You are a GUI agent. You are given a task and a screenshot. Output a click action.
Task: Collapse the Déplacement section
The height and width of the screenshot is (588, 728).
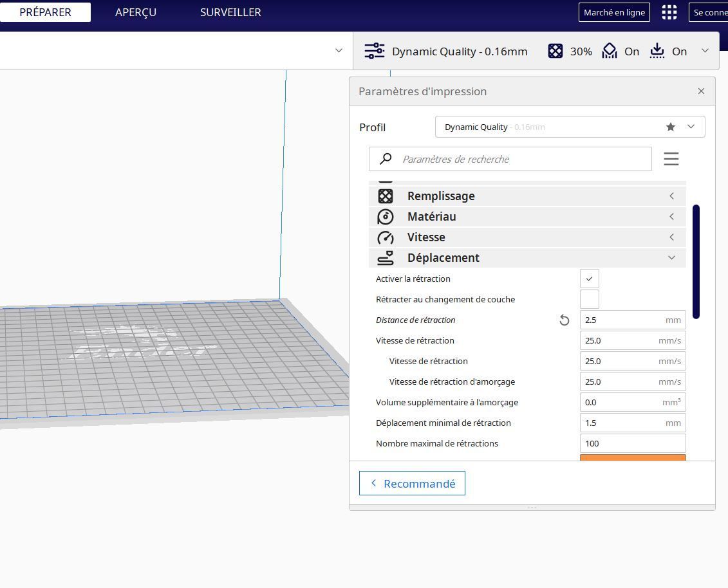coord(527,258)
